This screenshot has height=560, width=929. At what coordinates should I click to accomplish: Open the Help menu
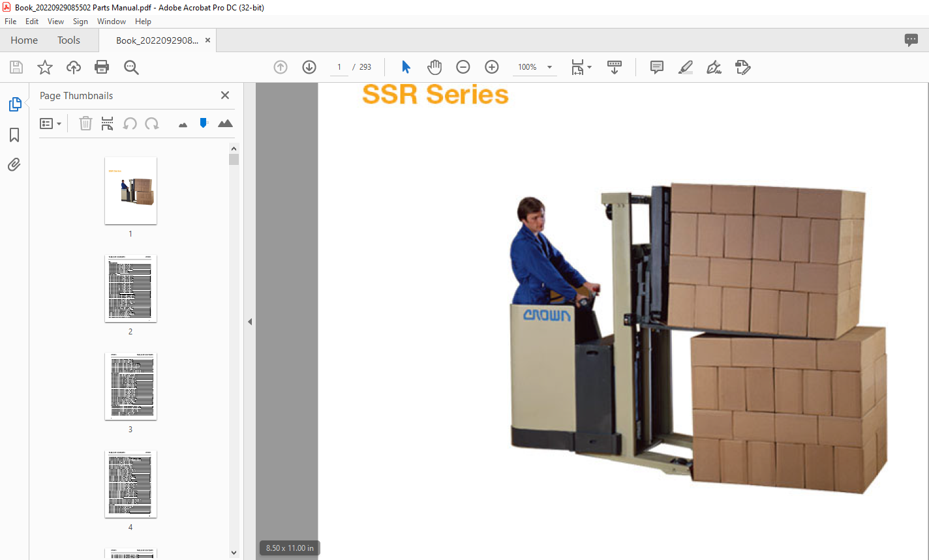143,22
